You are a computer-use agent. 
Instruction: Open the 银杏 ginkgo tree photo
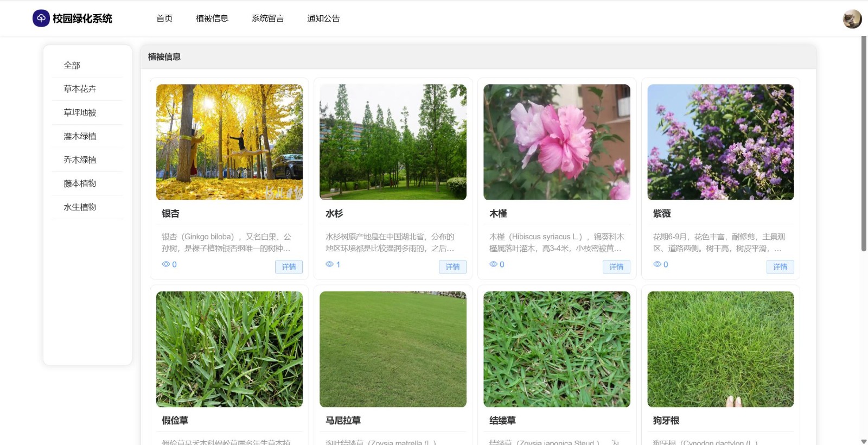click(x=229, y=142)
